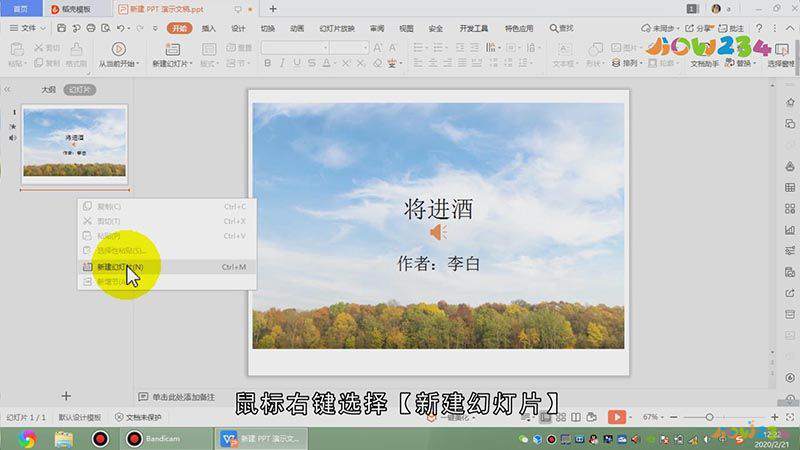Open Bandicam from the taskbar
Image resolution: width=800 pixels, height=450 pixels.
[166, 438]
